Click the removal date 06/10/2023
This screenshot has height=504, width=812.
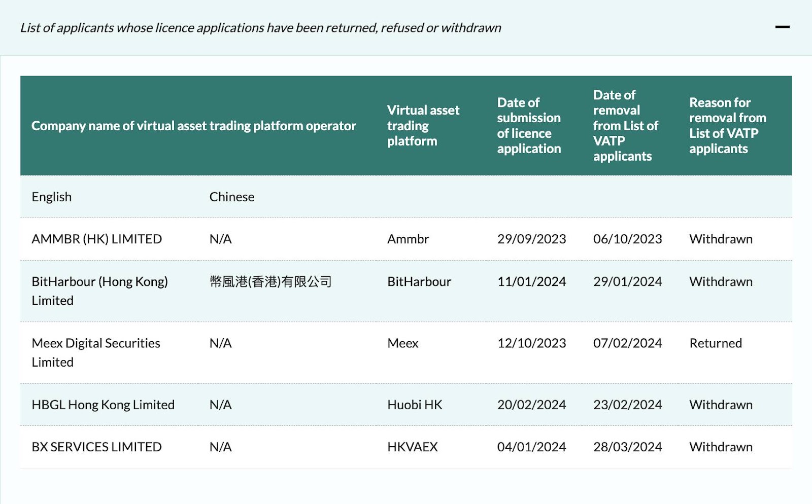pos(627,239)
